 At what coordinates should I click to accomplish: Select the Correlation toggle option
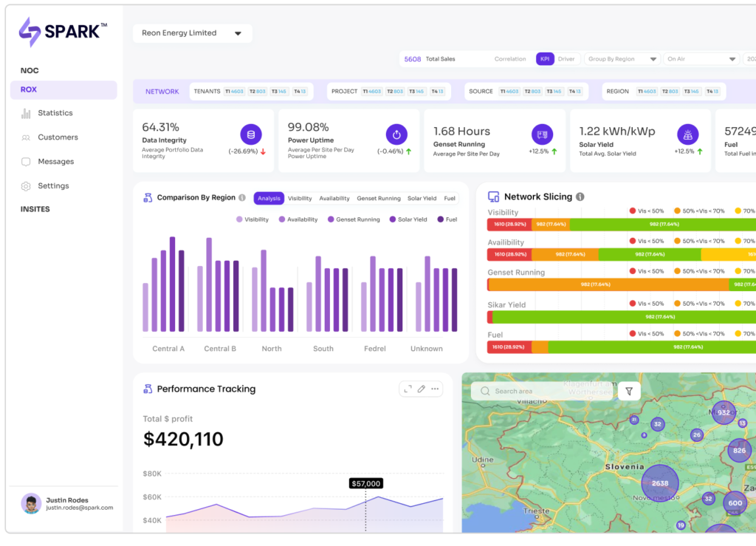pos(510,59)
